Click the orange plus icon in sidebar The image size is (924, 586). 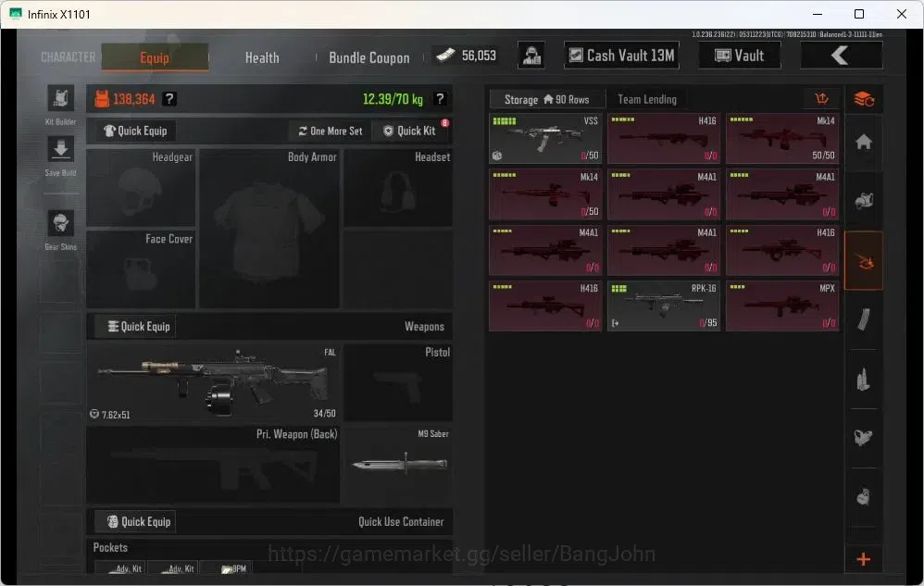[864, 559]
